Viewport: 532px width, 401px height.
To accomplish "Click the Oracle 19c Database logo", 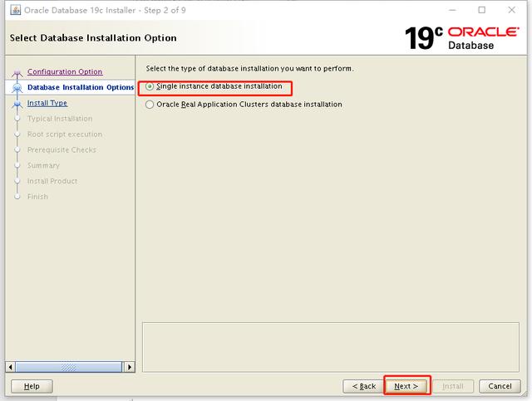I will [462, 38].
